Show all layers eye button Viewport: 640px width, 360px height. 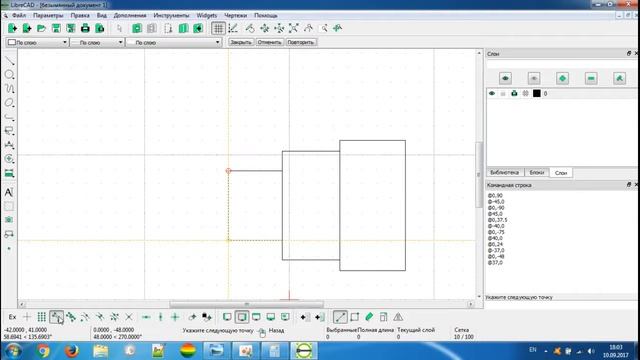click(505, 78)
